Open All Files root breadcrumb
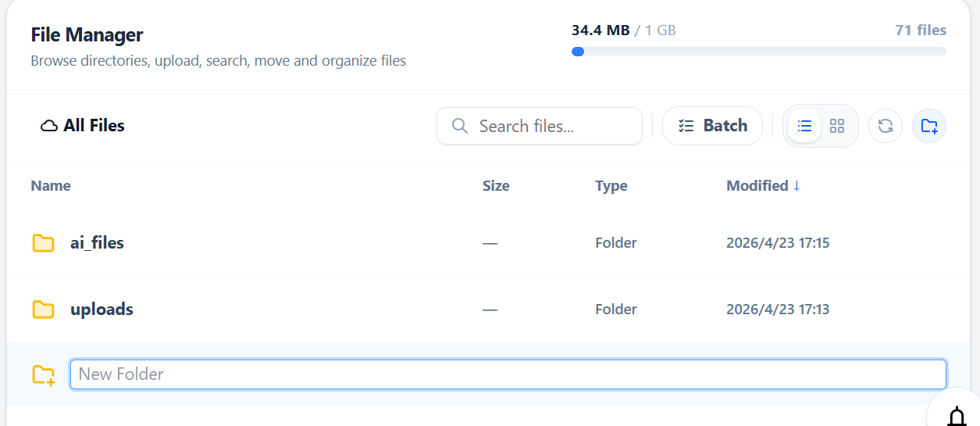 click(83, 126)
